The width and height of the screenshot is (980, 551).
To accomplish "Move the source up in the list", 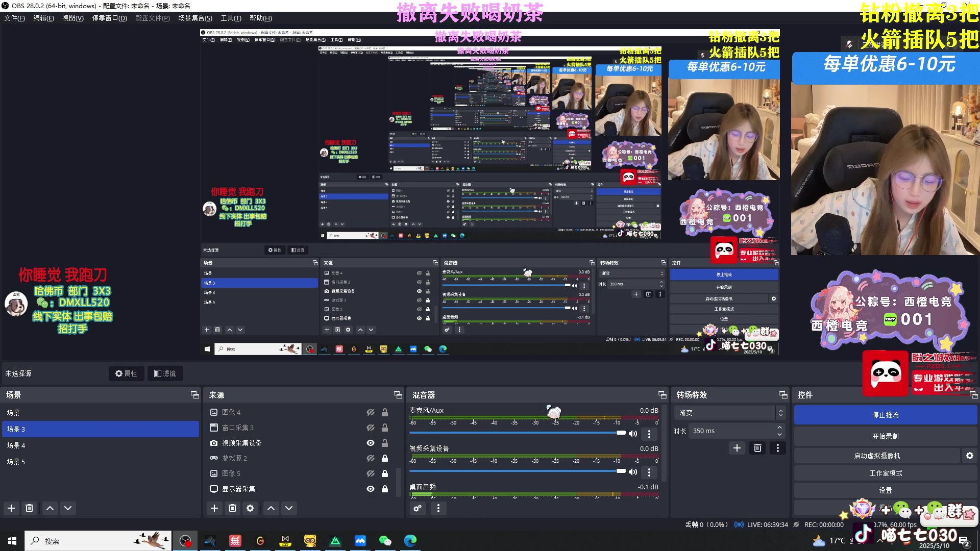I will click(x=271, y=508).
